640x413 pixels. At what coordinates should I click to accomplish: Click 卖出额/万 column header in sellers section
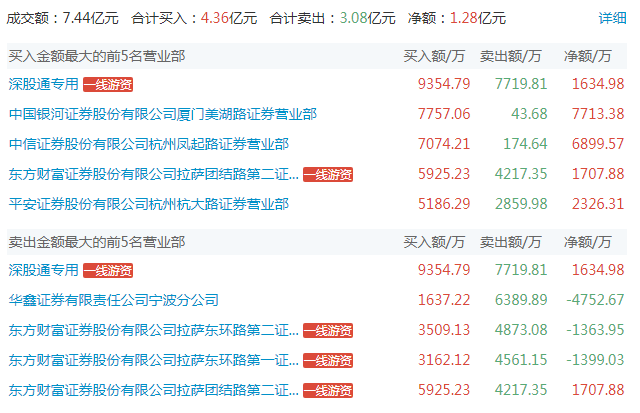click(x=511, y=242)
